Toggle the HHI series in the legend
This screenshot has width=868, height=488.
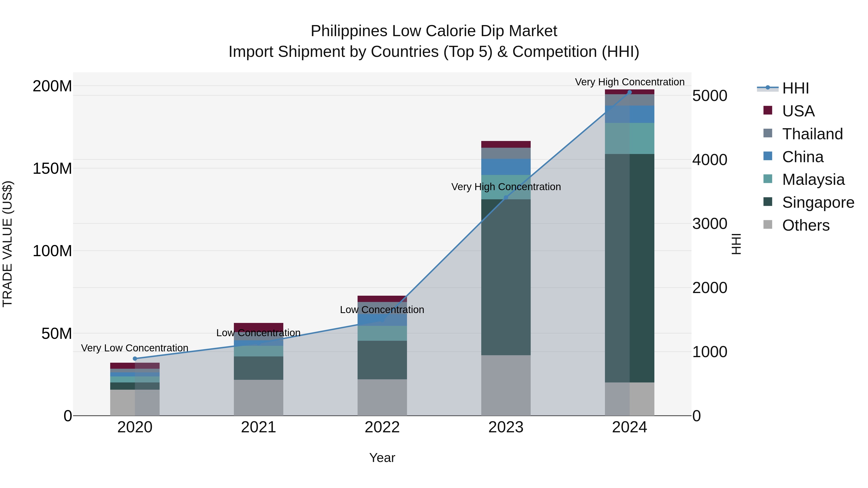pos(783,88)
